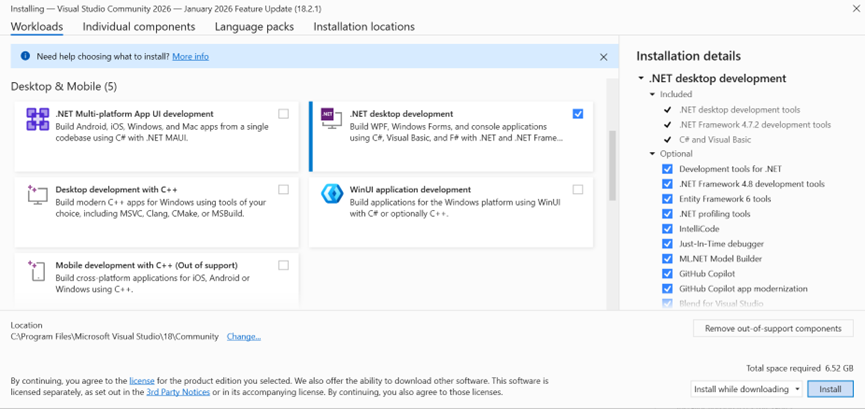Dismiss the help banner with its X

click(604, 57)
